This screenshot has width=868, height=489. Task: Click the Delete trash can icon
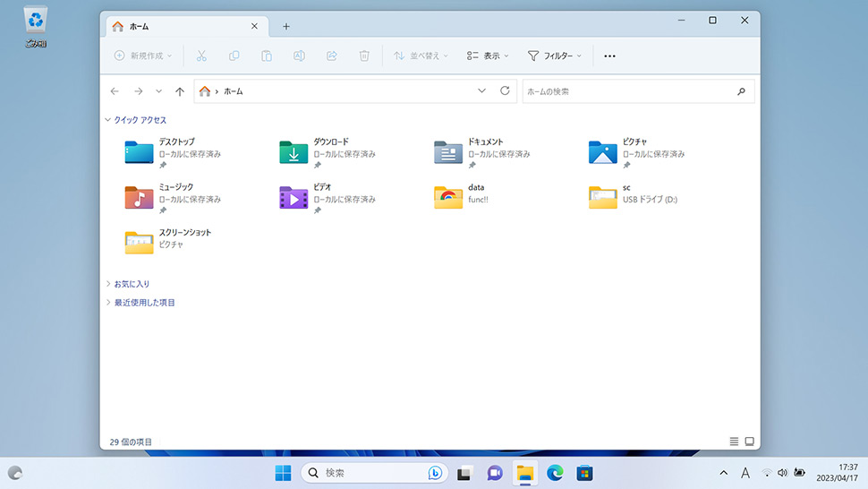364,56
